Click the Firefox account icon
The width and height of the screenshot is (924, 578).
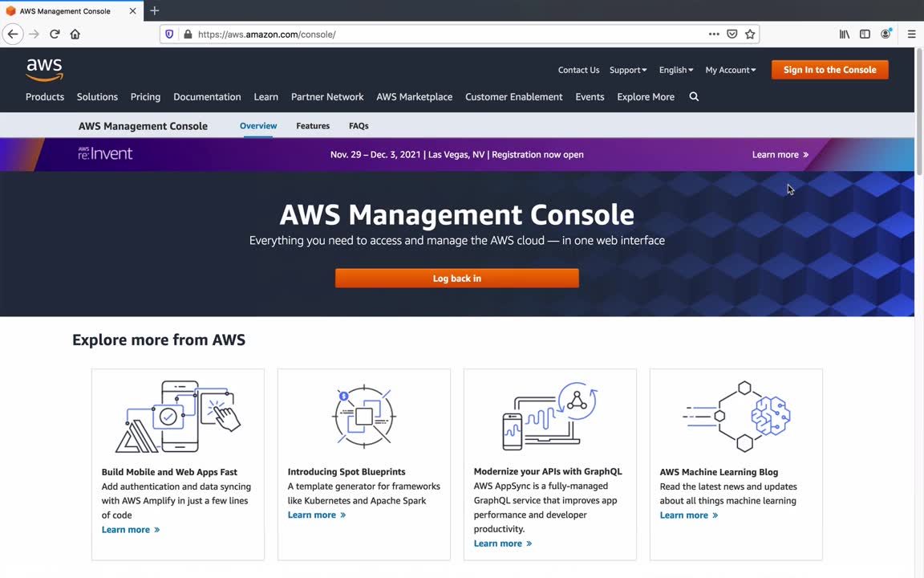pos(885,35)
